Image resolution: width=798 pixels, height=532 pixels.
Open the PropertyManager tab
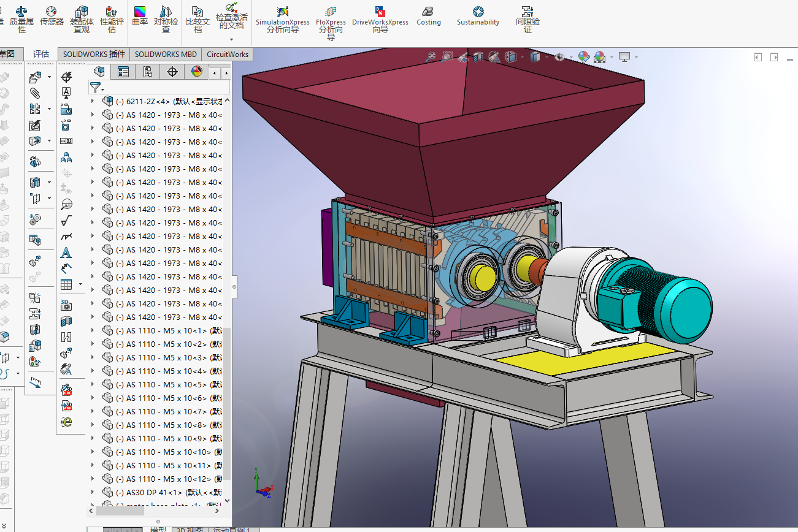point(123,72)
